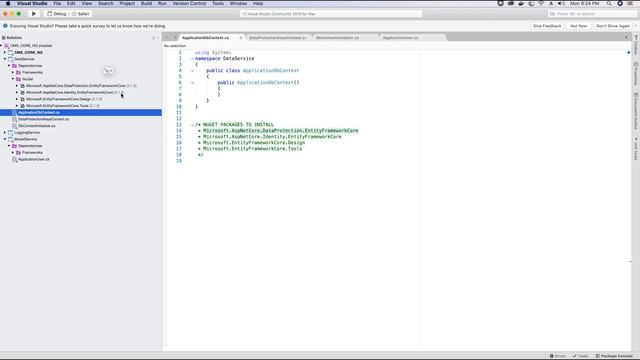Open the tab list dropdown arrow
Viewport: 640px width, 360px height.
tap(626, 38)
